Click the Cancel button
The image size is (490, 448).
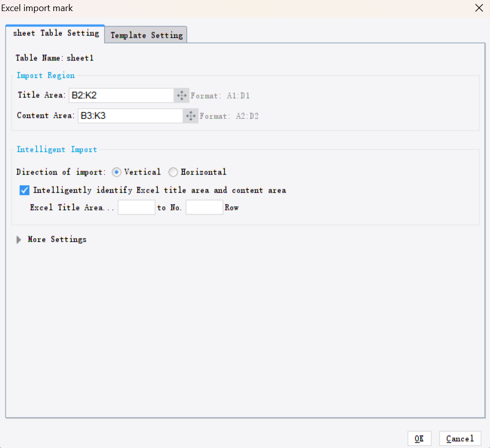coord(460,438)
